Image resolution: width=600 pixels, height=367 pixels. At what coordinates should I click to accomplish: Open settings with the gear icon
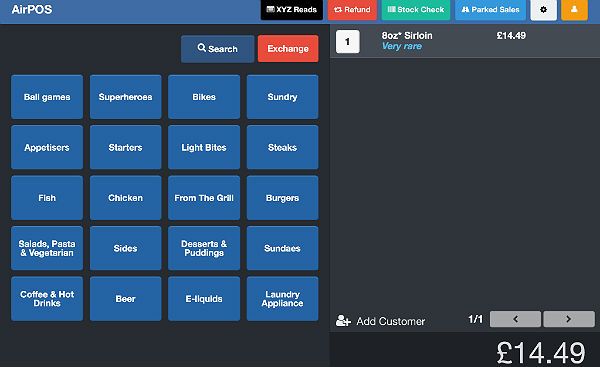click(x=543, y=10)
